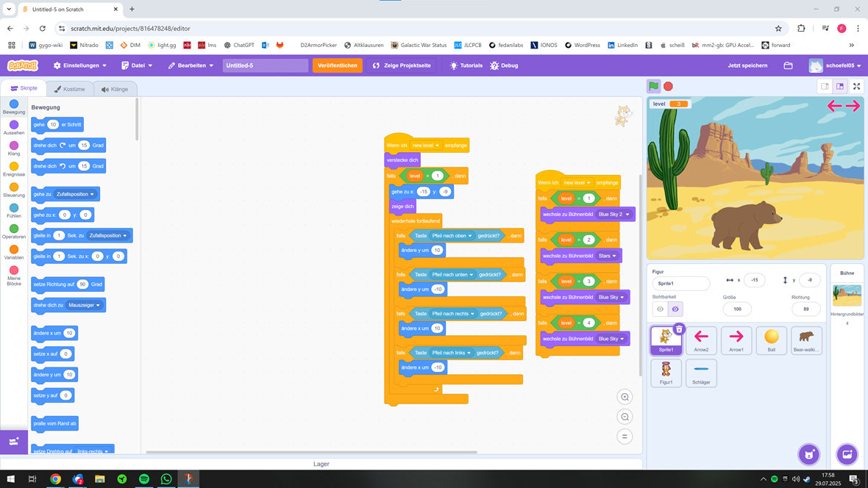Show the sprite using the eye icon
The image size is (868, 488).
tap(660, 309)
